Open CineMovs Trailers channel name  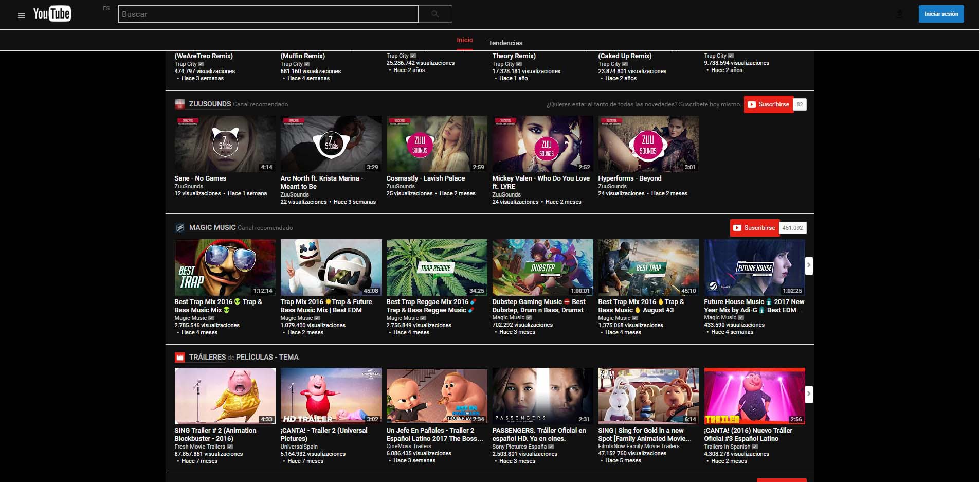tap(409, 446)
